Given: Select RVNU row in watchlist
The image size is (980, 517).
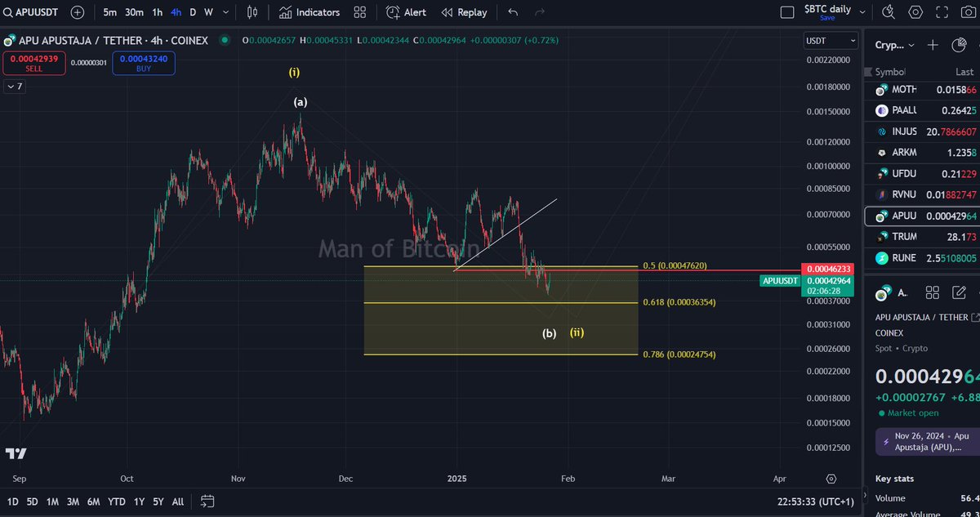Looking at the screenshot, I should 922,194.
